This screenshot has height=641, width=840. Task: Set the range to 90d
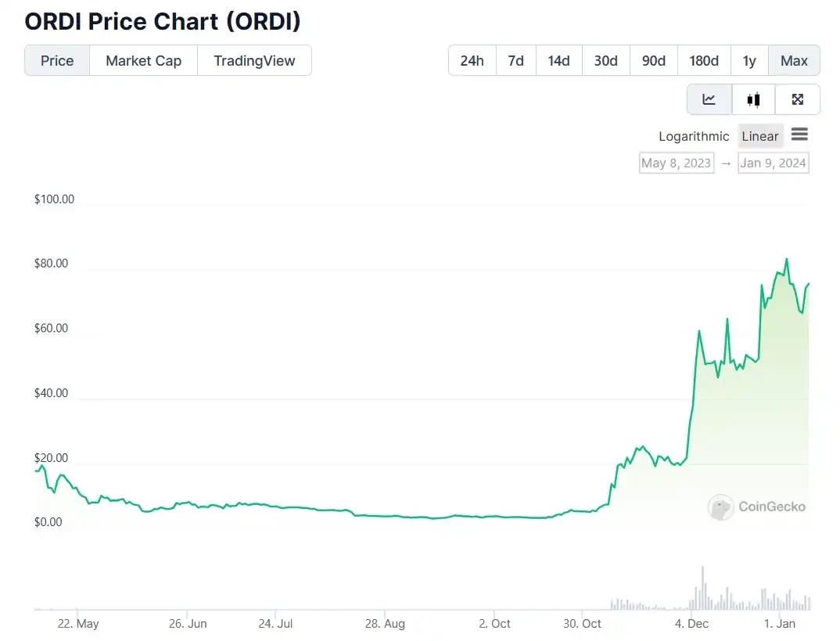pyautogui.click(x=653, y=60)
